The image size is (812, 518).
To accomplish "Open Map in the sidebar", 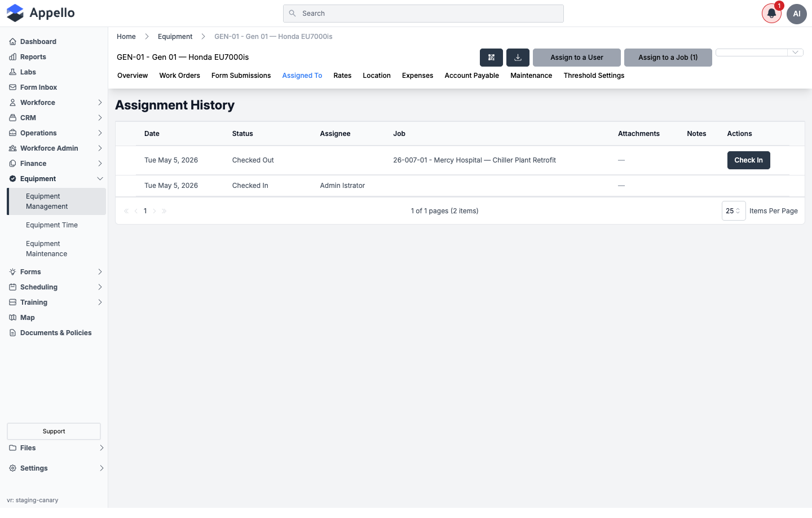I will tap(28, 318).
